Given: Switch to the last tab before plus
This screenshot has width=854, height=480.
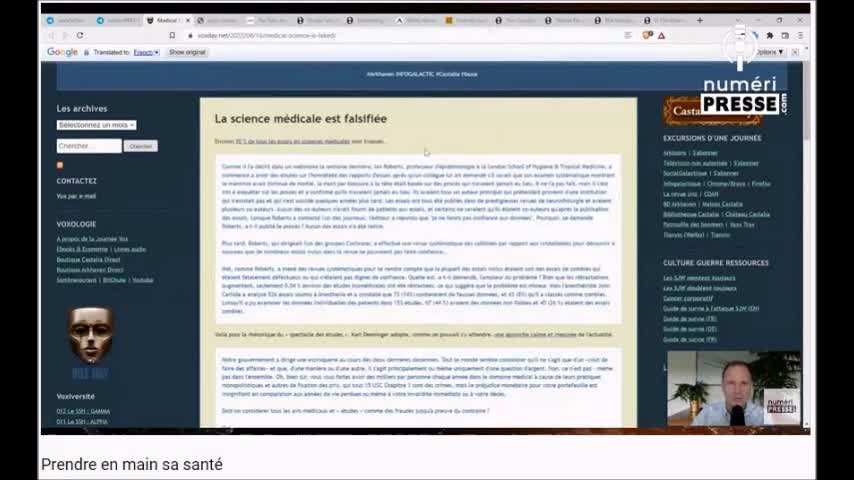Looking at the screenshot, I should (665, 20).
